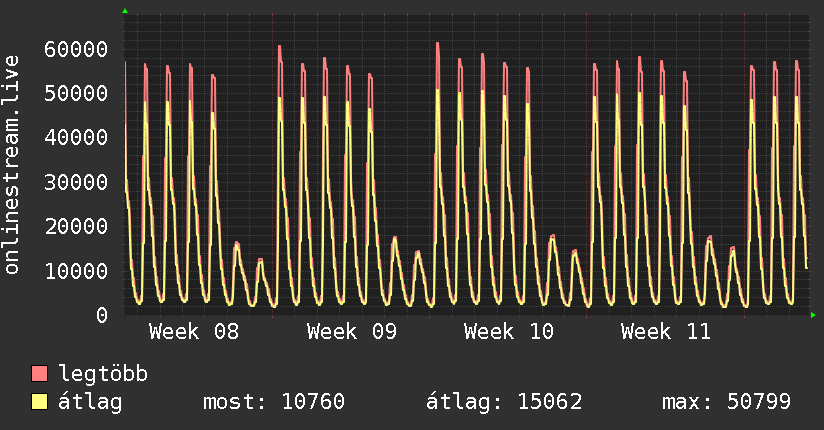Click the red legtöbb legend color swatch
This screenshot has height=430, width=824.
click(x=39, y=374)
